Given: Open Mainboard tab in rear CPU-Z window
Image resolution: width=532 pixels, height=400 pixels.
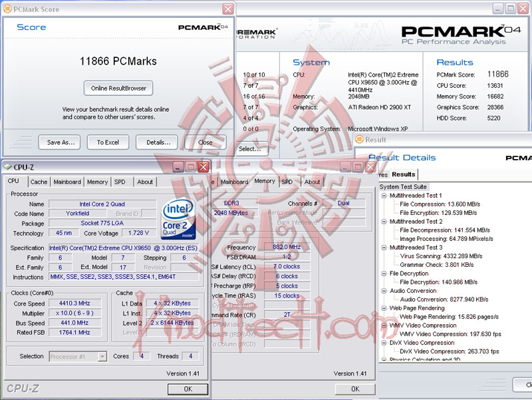Looking at the screenshot, I should [235, 182].
